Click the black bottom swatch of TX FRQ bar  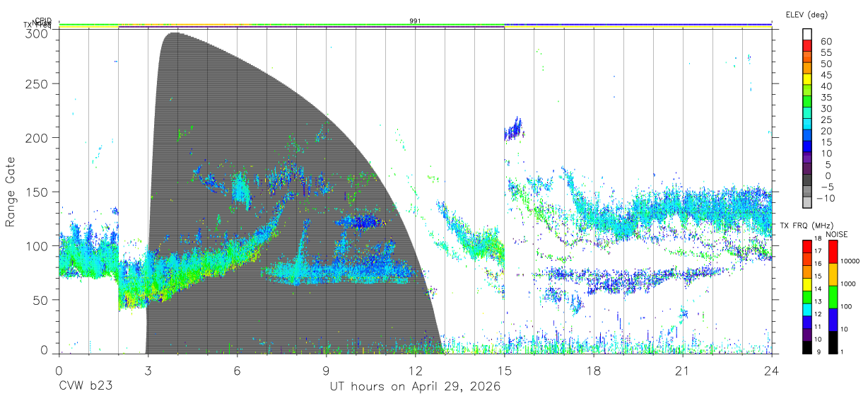point(807,346)
